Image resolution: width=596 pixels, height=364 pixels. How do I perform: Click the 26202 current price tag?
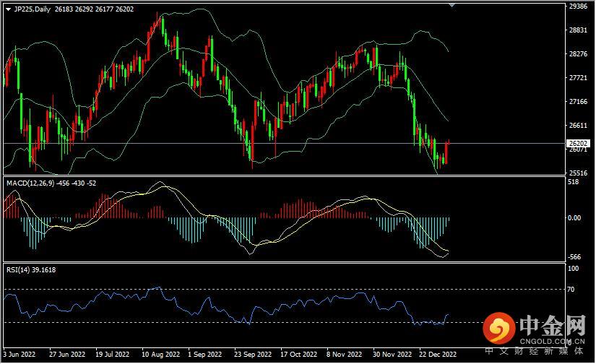click(576, 143)
